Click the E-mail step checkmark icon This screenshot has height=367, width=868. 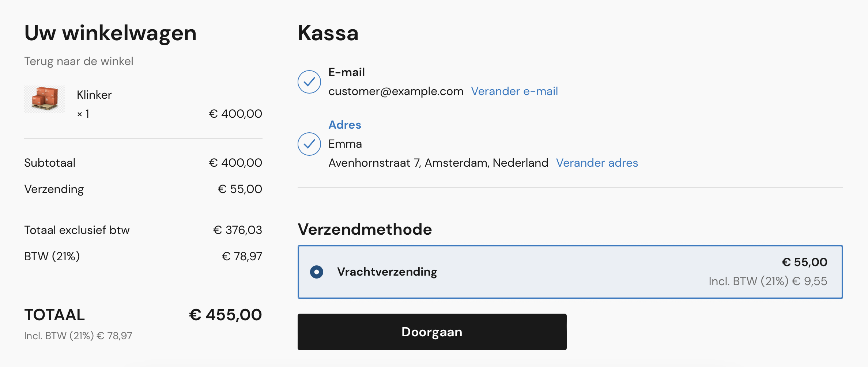[309, 82]
